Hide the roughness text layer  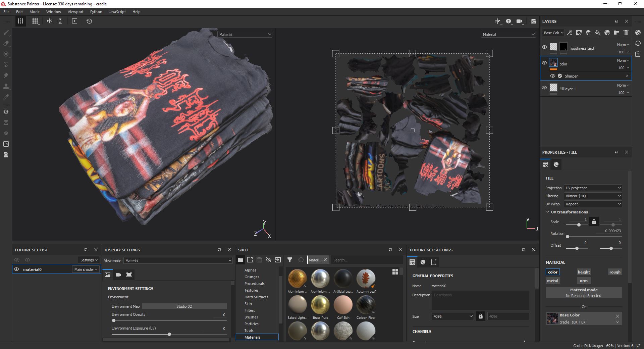tap(544, 47)
